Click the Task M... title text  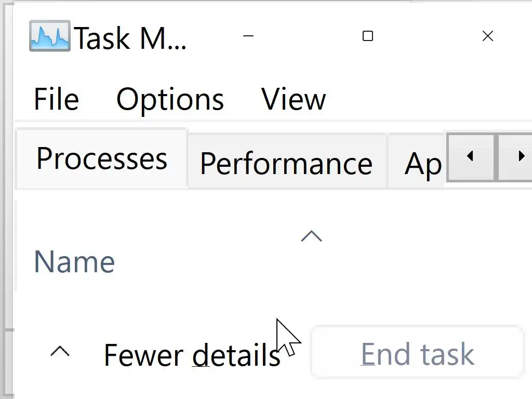click(x=130, y=38)
